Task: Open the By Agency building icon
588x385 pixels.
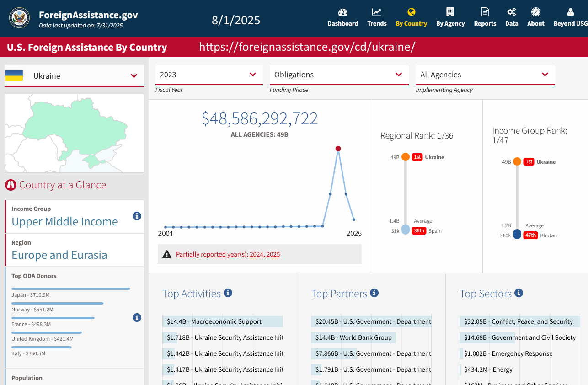Action: (x=450, y=12)
